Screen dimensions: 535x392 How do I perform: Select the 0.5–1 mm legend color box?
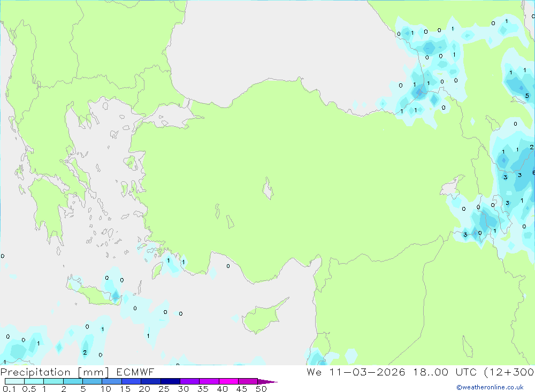tap(34, 381)
